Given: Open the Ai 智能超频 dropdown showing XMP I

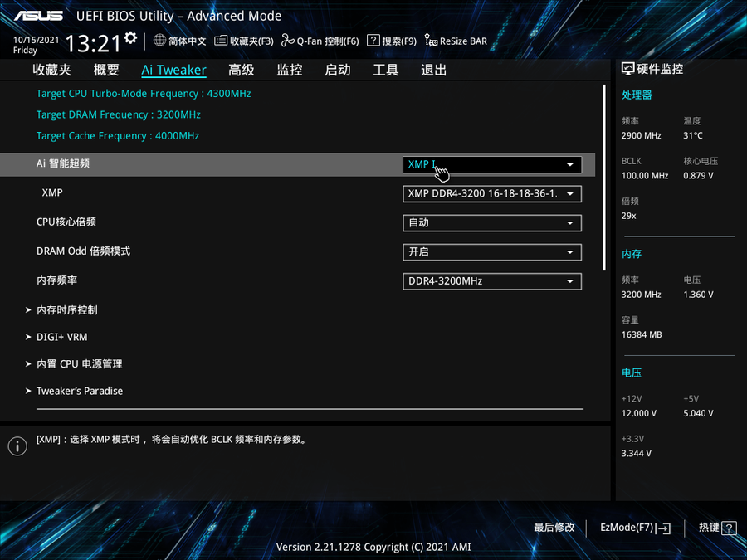Looking at the screenshot, I should [x=491, y=165].
